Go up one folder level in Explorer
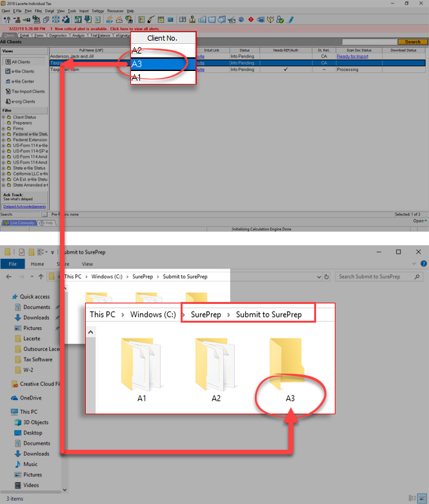Image resolution: width=429 pixels, height=504 pixels. tap(41, 276)
